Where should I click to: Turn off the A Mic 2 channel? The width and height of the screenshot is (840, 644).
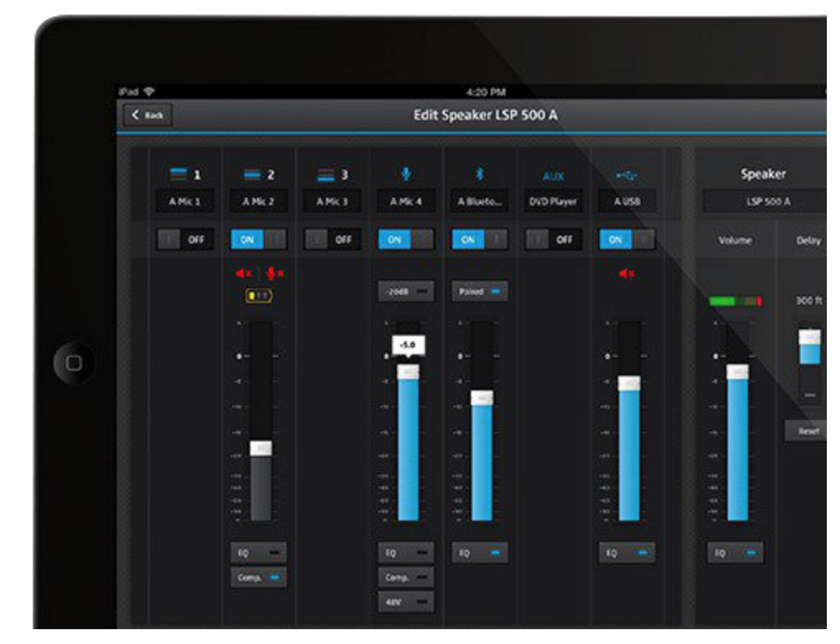click(x=259, y=240)
